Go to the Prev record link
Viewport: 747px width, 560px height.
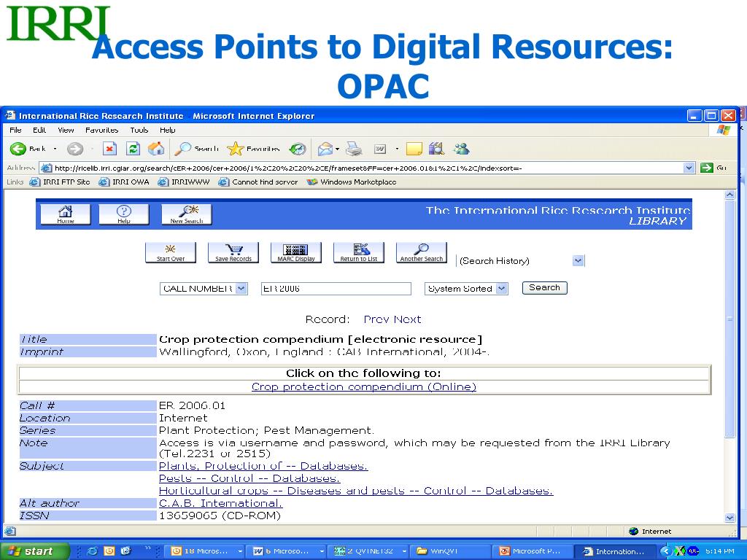coord(377,319)
